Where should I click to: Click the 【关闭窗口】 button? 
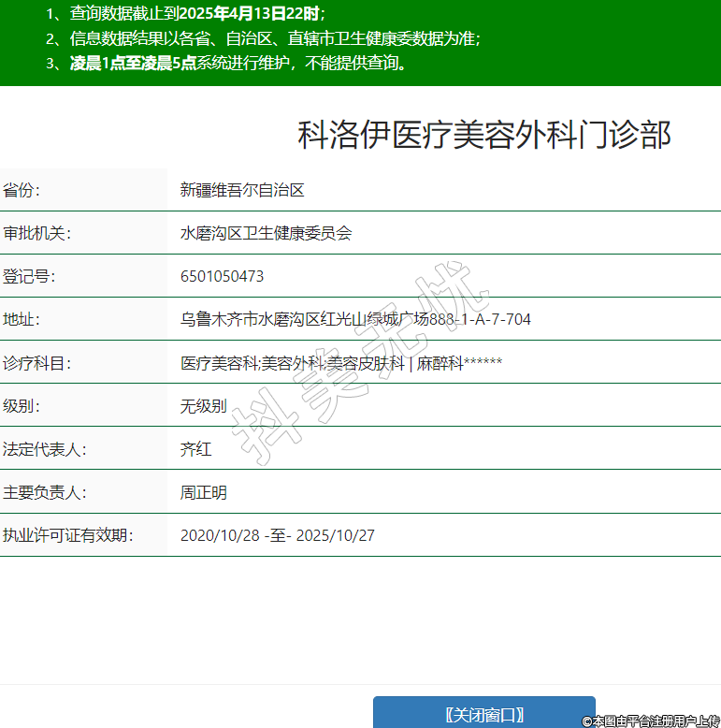[483, 713]
